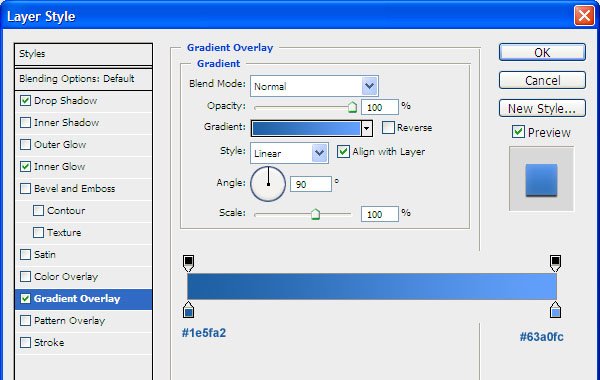Viewport: 600px width, 380px height.
Task: Select the Stroke style label
Action: pyautogui.click(x=49, y=342)
